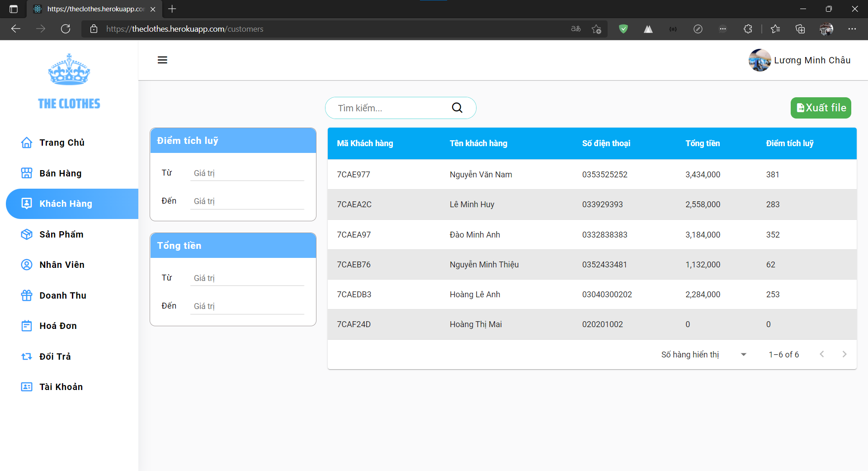
Task: Select the Nhân Viên staff icon
Action: point(27,265)
